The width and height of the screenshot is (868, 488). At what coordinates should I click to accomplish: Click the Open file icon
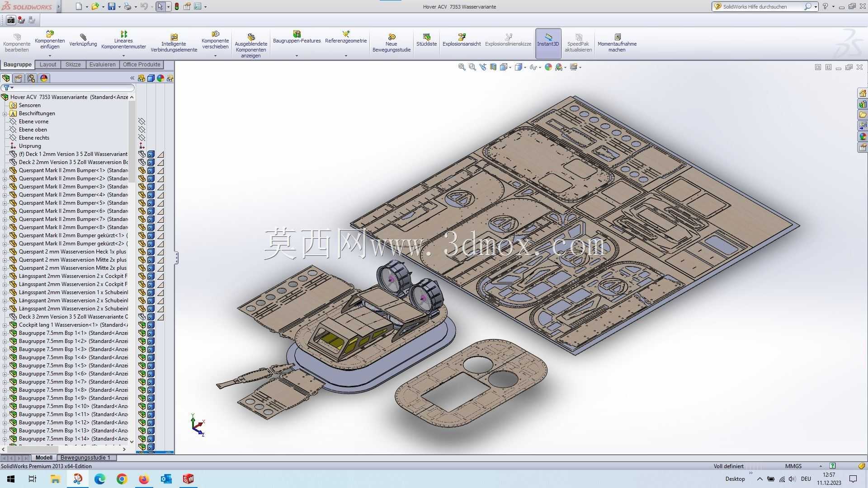point(95,6)
